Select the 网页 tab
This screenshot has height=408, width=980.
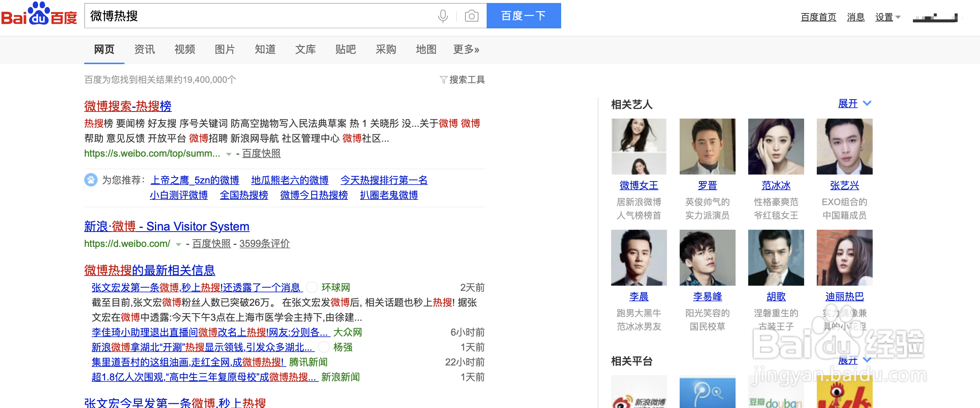(104, 49)
